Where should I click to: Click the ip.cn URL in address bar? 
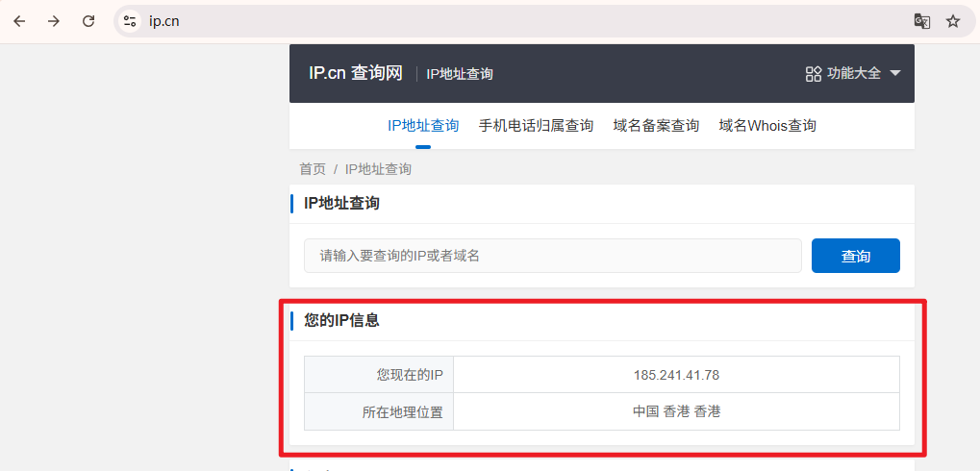[164, 21]
